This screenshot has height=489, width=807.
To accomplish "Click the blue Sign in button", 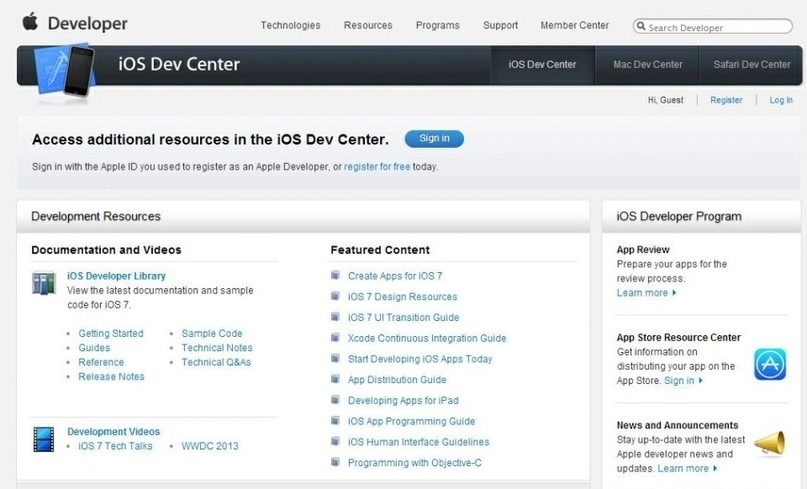I will (434, 138).
